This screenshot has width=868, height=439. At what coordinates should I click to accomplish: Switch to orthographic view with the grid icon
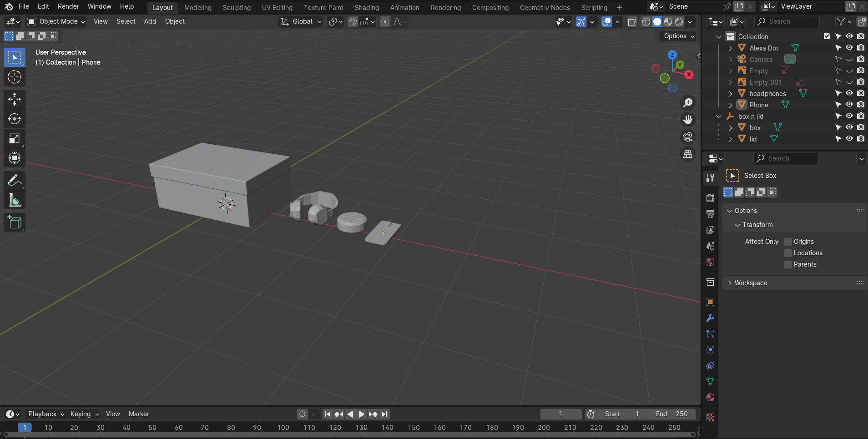click(688, 154)
